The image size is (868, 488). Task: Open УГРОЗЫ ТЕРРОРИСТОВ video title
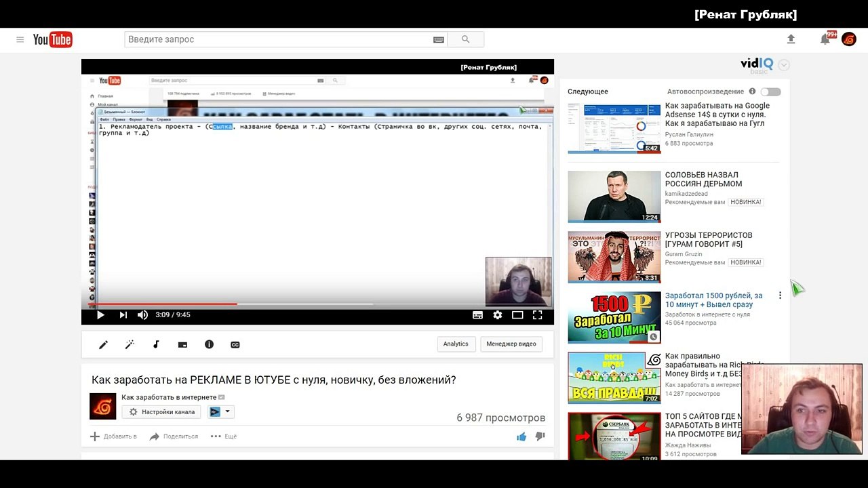(x=709, y=239)
